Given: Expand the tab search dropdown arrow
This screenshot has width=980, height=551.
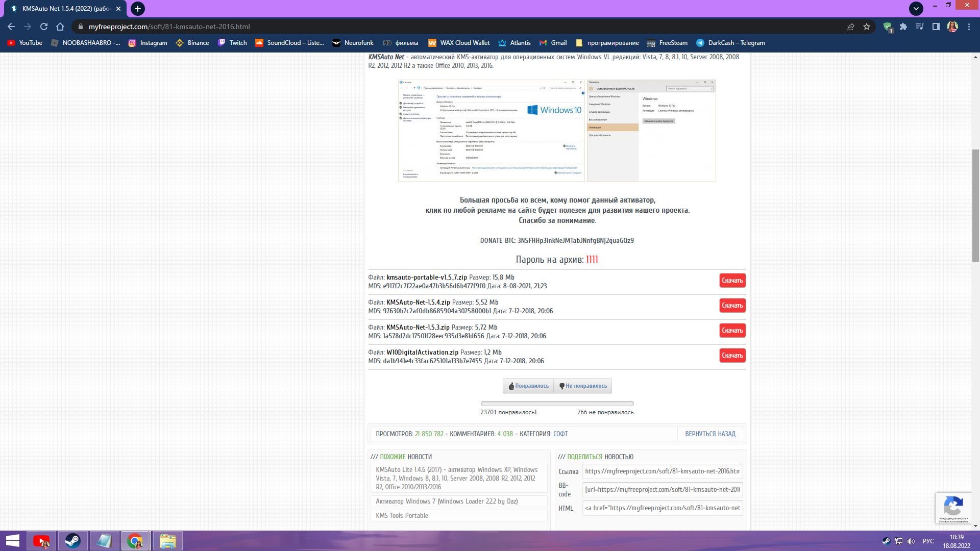Looking at the screenshot, I should (916, 8).
